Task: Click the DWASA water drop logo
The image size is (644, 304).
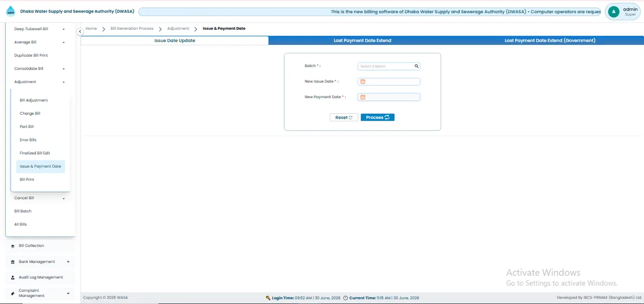Action: coord(11,12)
